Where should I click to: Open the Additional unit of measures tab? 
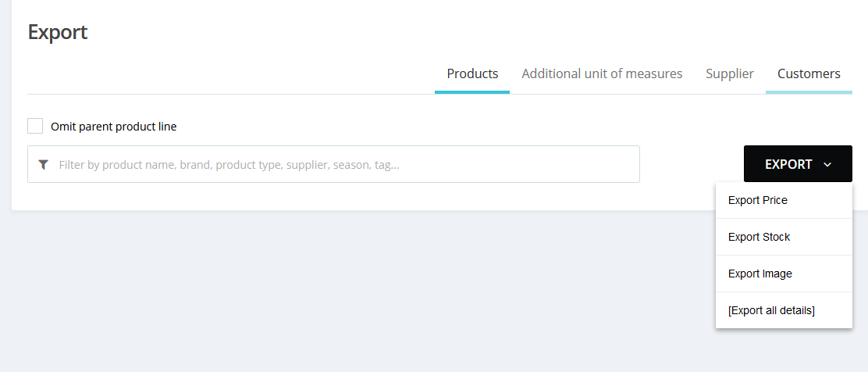pyautogui.click(x=602, y=73)
